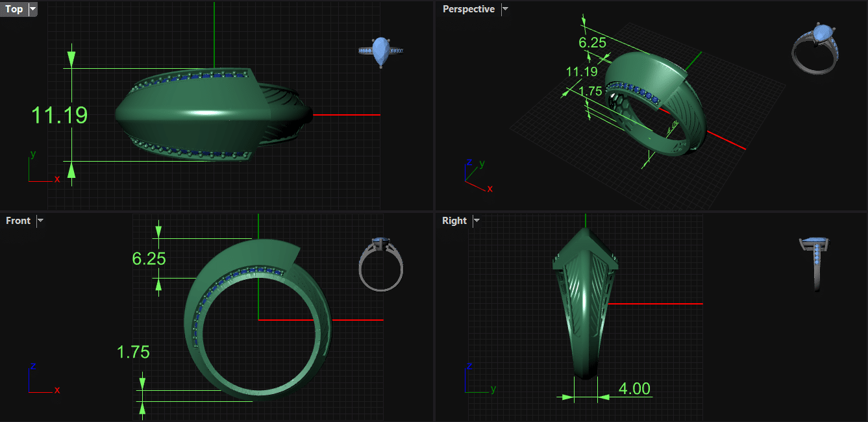
Task: Select the Front viewport title label
Action: (x=18, y=221)
